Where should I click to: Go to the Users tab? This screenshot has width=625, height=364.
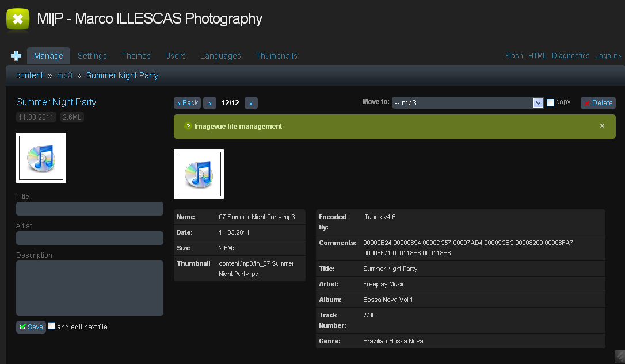[176, 56]
